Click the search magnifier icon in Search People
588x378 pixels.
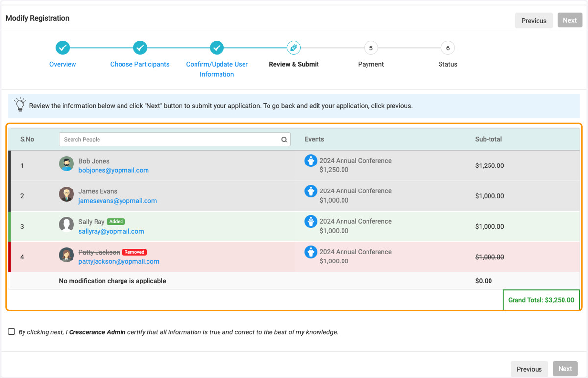point(284,140)
